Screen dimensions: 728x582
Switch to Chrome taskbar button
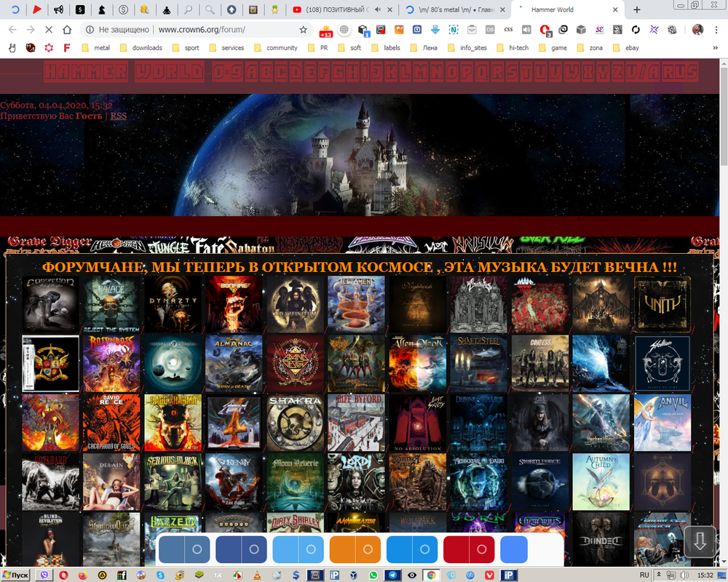431,575
